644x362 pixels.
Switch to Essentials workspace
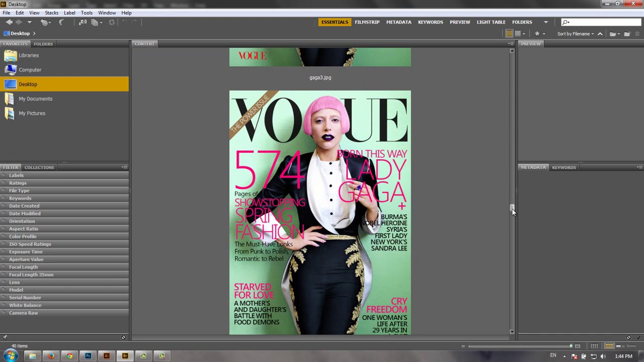tap(335, 22)
